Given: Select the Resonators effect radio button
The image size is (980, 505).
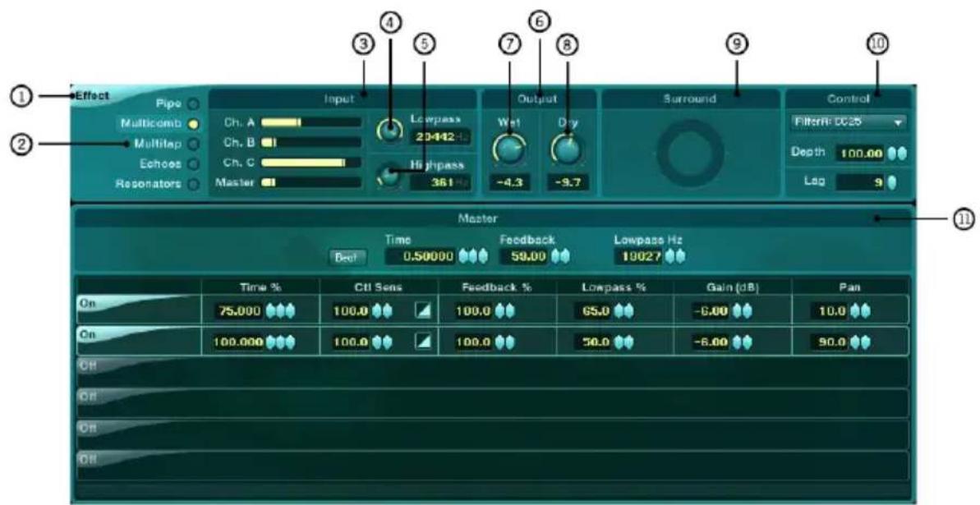Looking at the screenshot, I should (195, 184).
